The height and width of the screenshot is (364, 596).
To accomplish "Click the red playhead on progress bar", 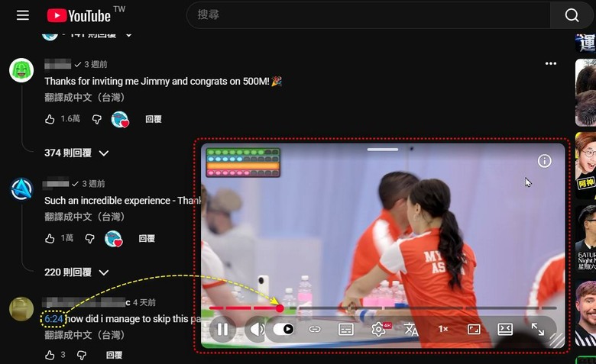I will pyautogui.click(x=280, y=308).
